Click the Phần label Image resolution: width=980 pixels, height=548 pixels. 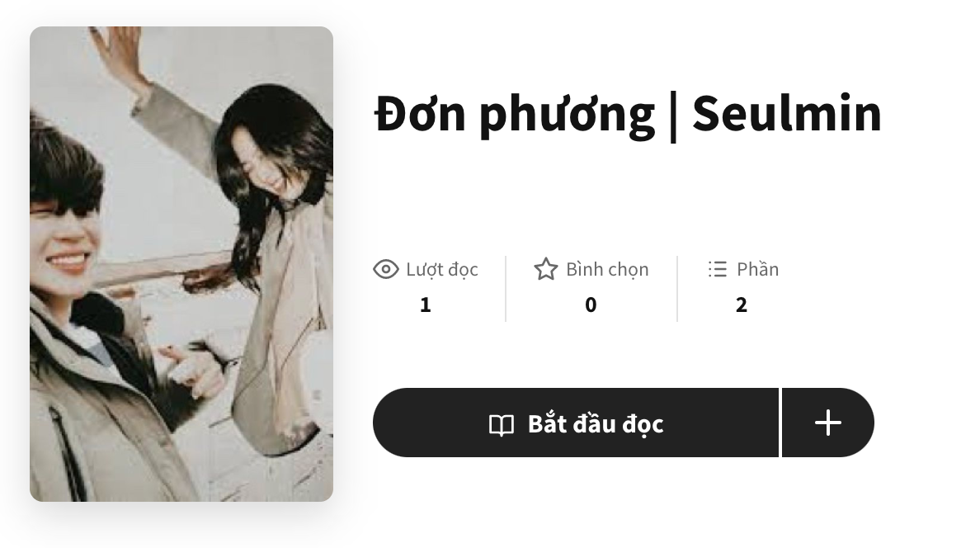point(757,269)
